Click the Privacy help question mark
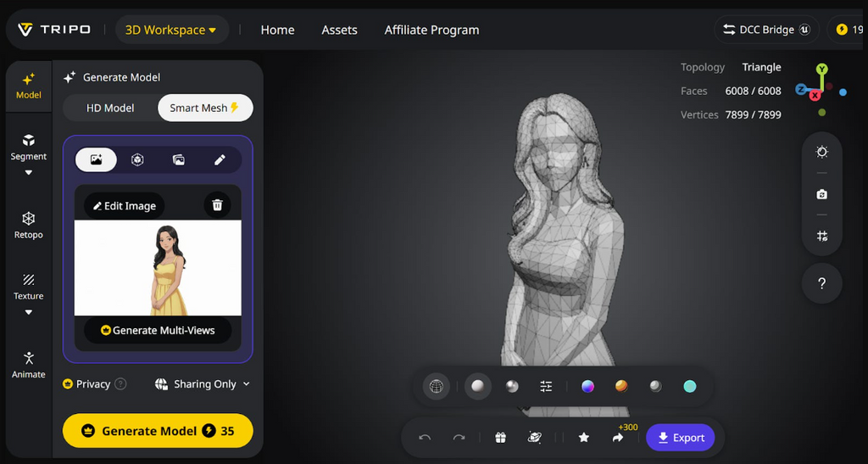Viewport: 868px width, 464px height. pos(120,383)
